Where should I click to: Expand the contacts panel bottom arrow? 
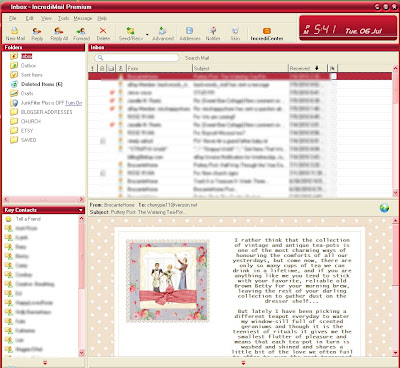pos(45,363)
